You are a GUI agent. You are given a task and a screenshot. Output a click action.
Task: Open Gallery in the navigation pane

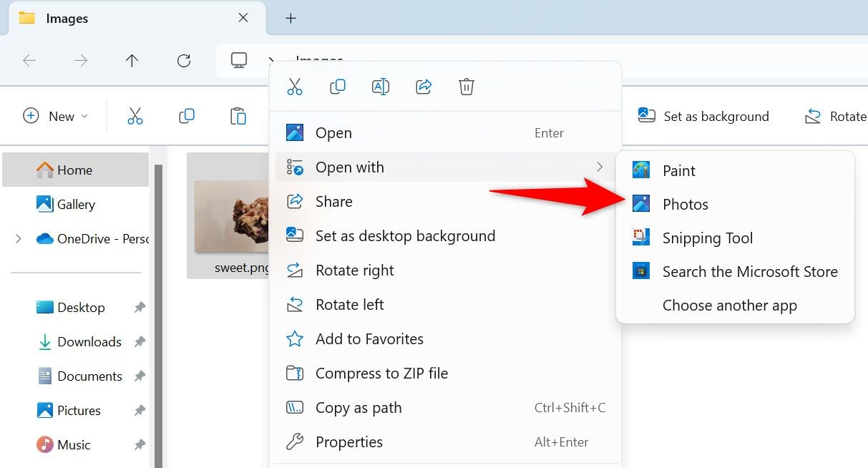coord(76,204)
